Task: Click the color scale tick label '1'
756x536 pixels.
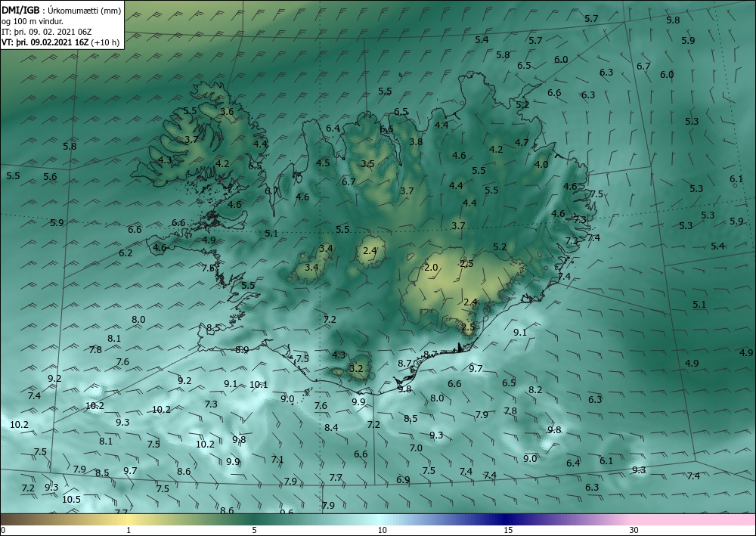Action: click(x=129, y=531)
